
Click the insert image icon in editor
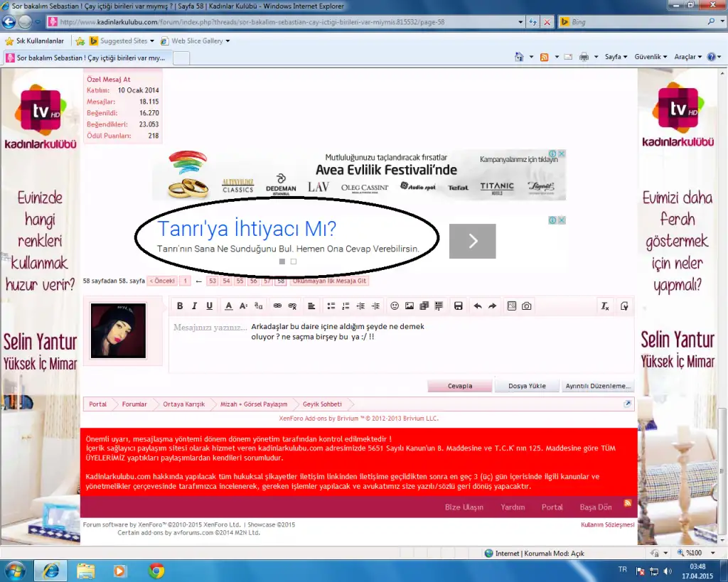tap(409, 306)
